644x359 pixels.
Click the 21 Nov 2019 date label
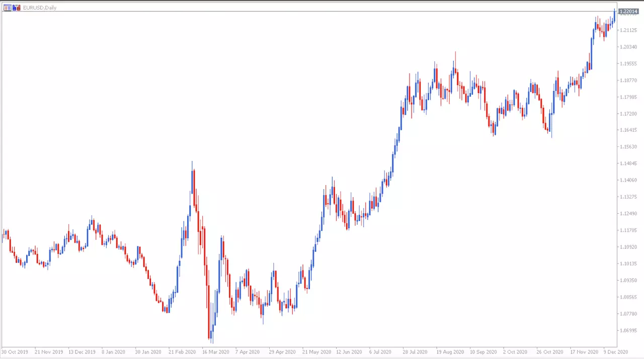[x=48, y=352]
